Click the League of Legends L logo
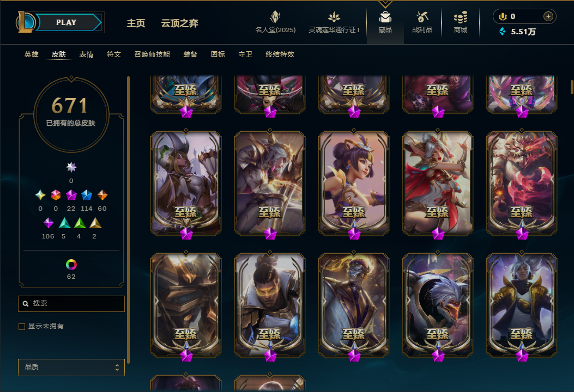 25,22
